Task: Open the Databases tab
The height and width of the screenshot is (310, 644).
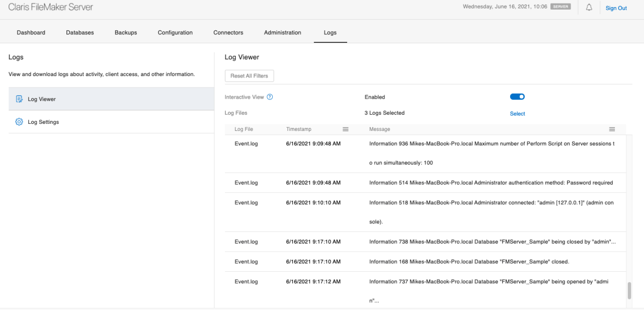Action: tap(80, 33)
